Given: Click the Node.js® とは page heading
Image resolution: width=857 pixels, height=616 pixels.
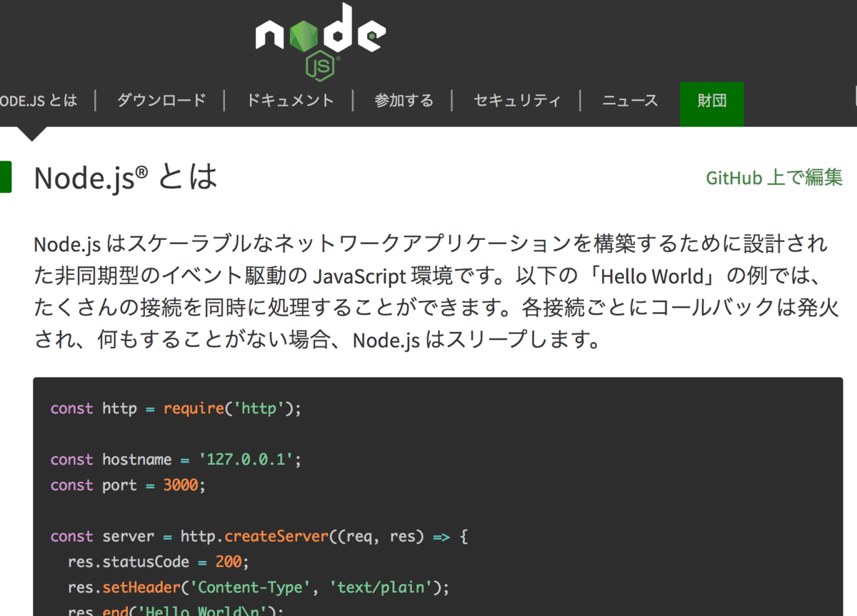Looking at the screenshot, I should point(125,178).
